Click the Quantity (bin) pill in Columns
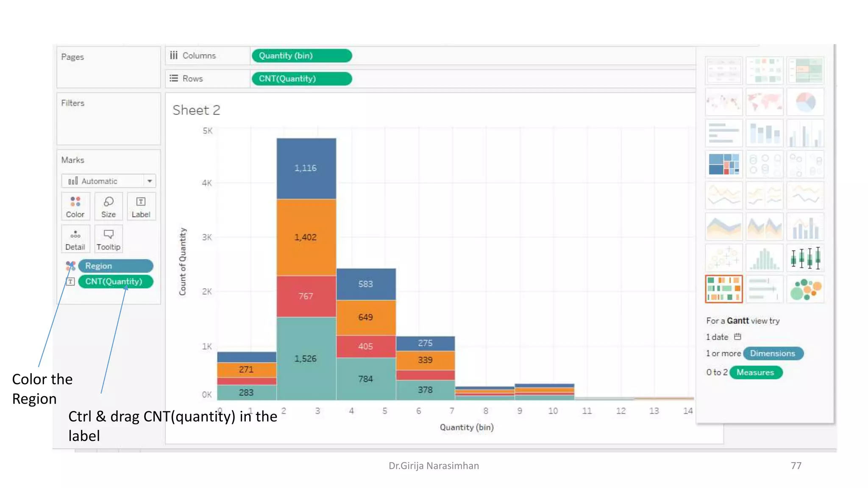The image size is (868, 488). tap(301, 55)
